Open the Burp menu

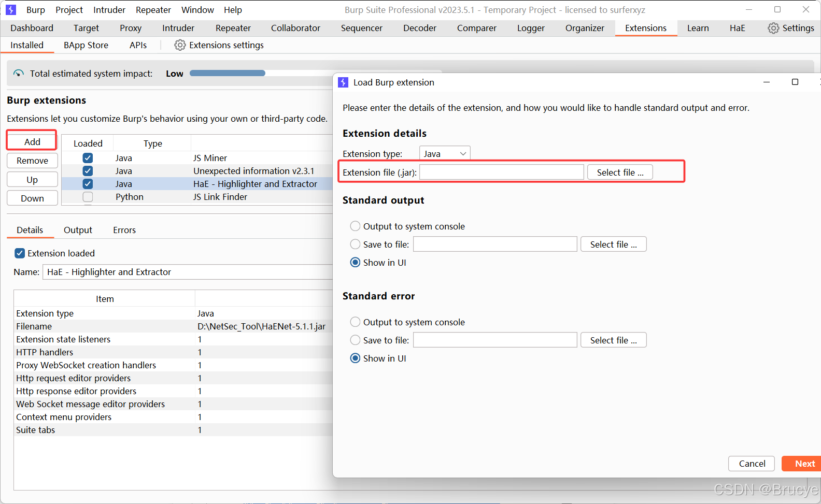[36, 10]
